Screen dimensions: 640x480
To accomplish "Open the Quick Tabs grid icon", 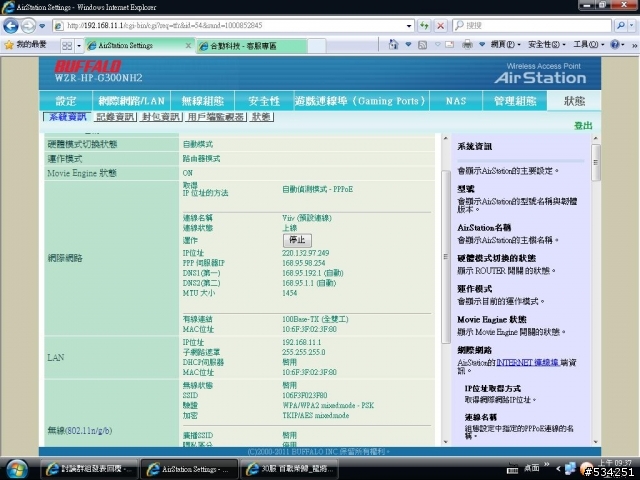I will click(x=67, y=45).
